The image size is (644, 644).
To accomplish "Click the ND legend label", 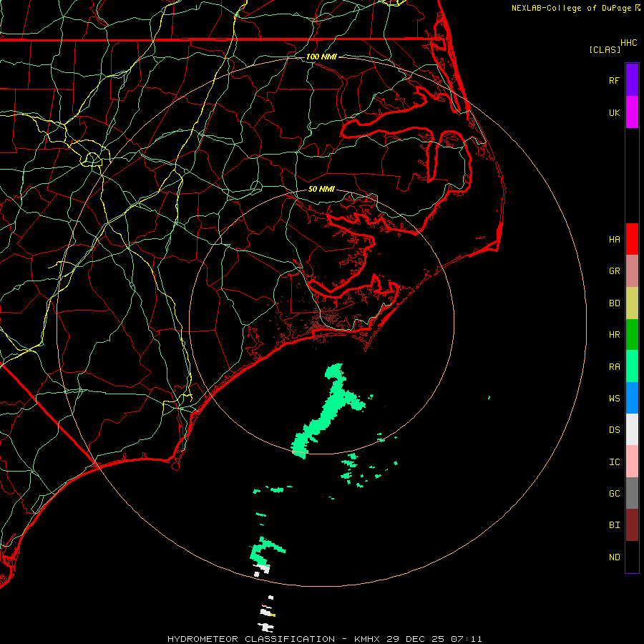I will point(614,557).
